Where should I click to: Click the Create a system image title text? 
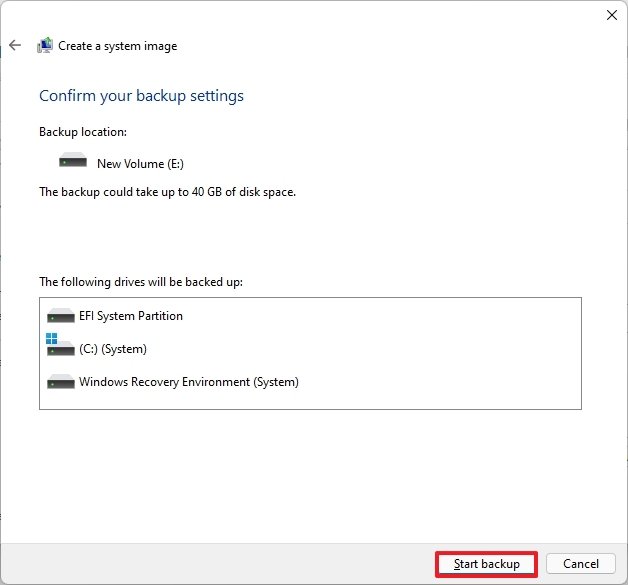click(x=118, y=46)
